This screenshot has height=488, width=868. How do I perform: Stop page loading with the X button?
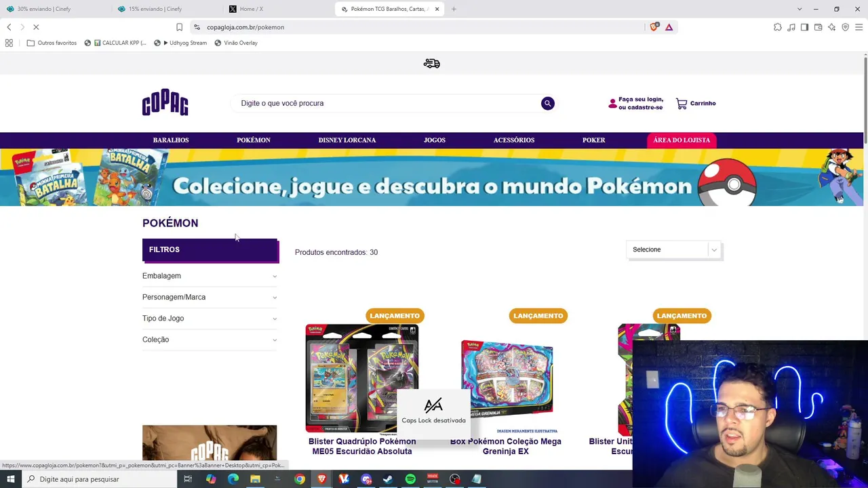tap(36, 27)
